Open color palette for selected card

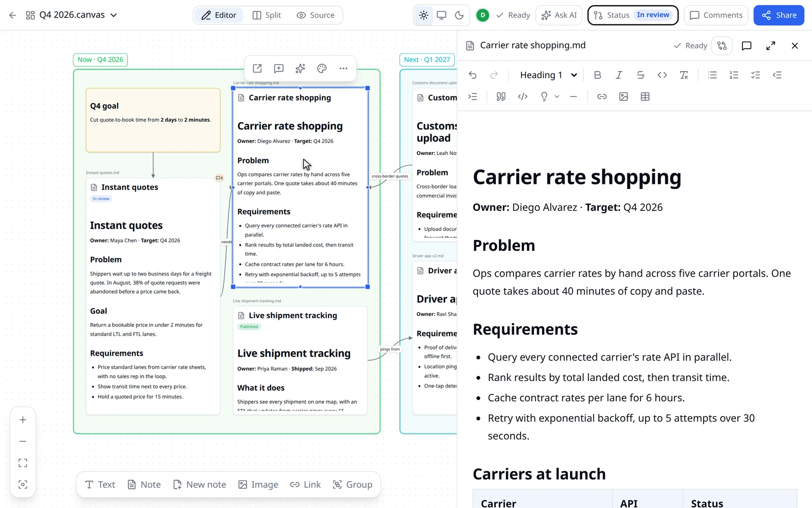point(322,69)
